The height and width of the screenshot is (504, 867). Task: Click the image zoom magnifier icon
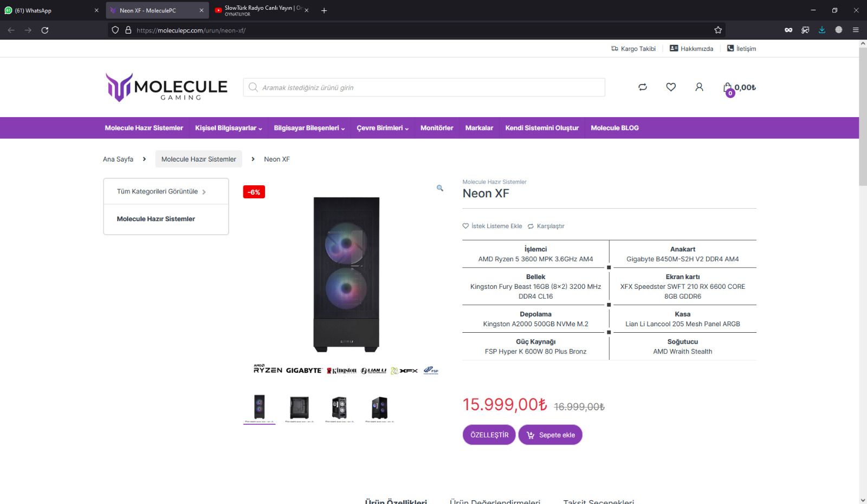[440, 188]
